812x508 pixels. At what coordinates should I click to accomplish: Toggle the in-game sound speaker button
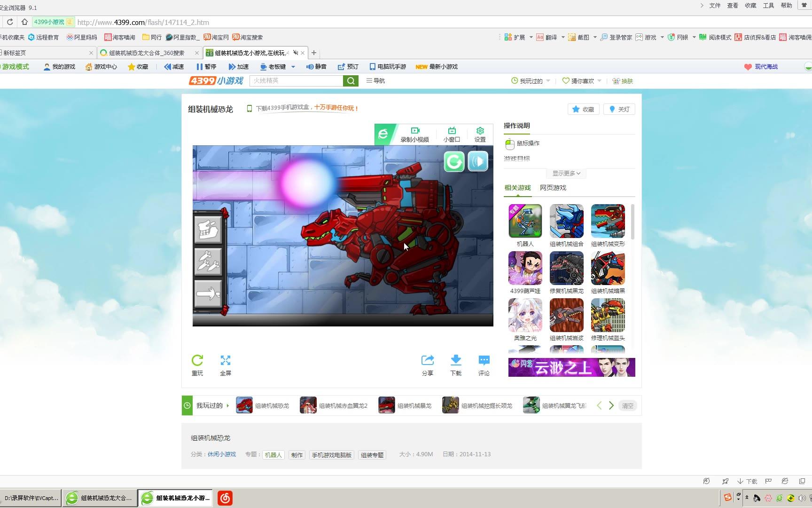(x=478, y=162)
